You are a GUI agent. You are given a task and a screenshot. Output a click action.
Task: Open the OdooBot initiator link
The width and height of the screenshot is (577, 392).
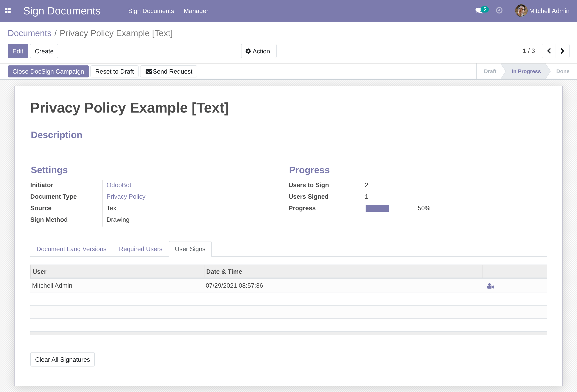[119, 185]
